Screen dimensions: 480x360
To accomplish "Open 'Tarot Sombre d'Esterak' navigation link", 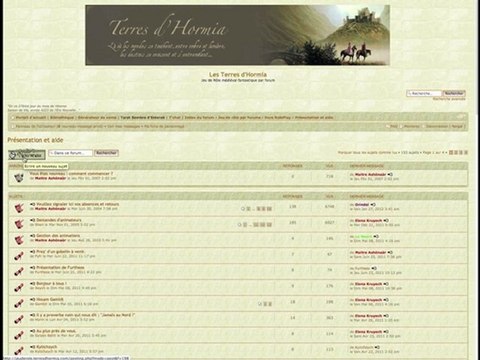I will (143, 118).
